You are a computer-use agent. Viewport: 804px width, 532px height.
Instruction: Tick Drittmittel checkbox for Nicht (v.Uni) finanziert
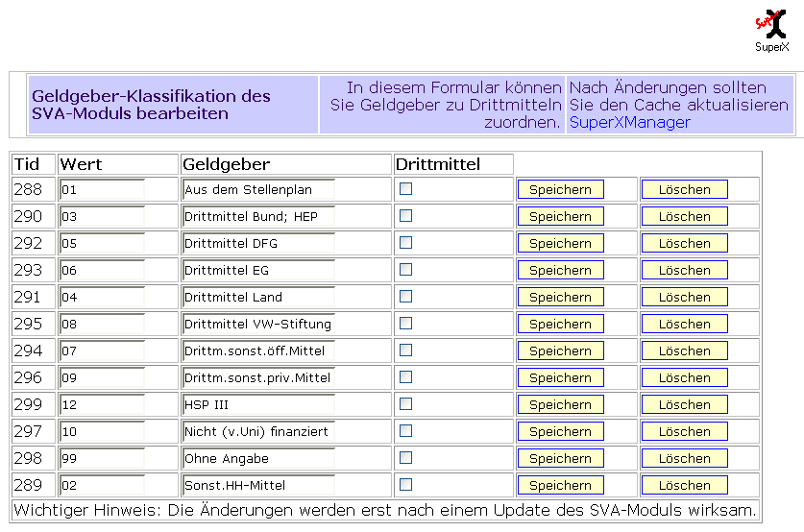click(x=405, y=431)
